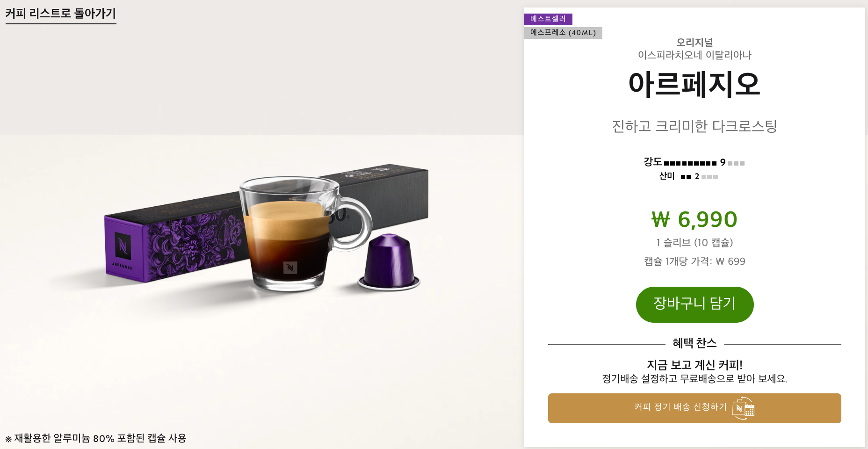This screenshot has height=449, width=868.
Task: Click the 에스프레소 (40ML) cup size tag
Action: [563, 33]
